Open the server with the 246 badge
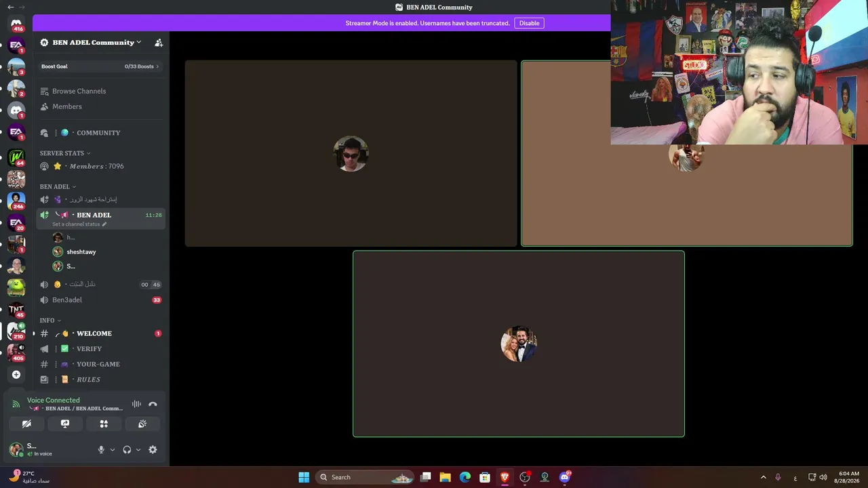 click(16, 201)
